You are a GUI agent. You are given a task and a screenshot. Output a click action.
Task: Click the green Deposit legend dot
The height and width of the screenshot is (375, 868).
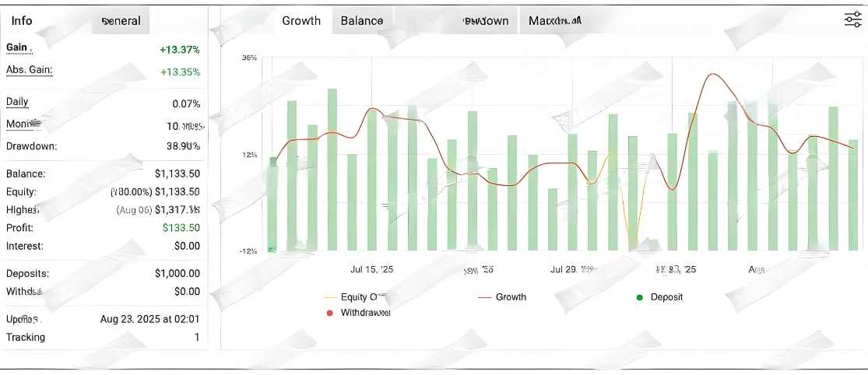point(640,297)
